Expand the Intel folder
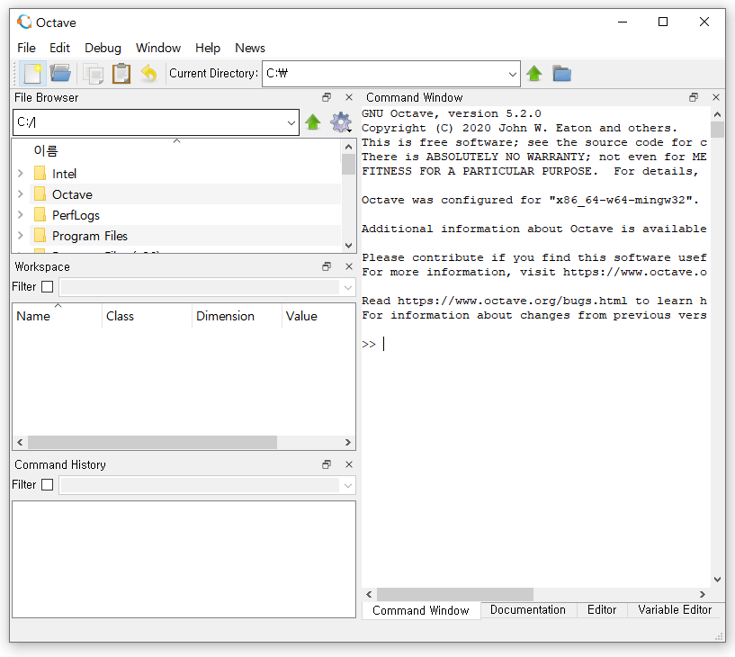This screenshot has width=735, height=657. point(20,173)
